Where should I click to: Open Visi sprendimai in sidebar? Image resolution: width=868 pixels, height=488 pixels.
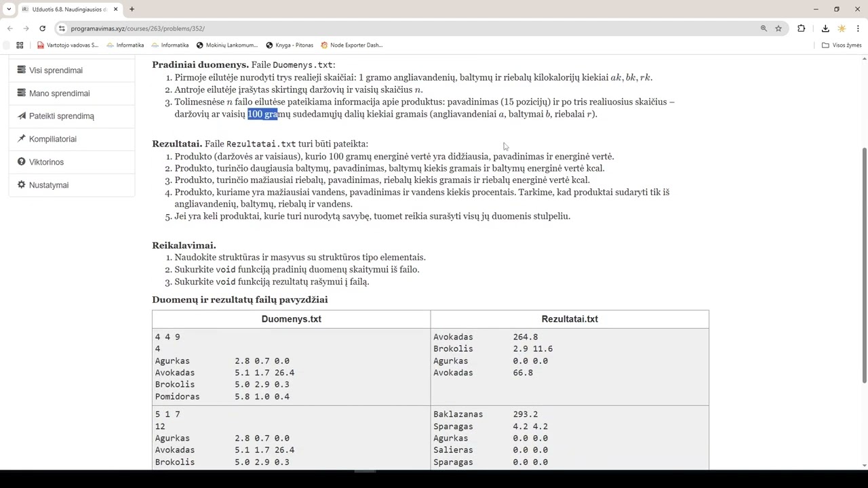(x=71, y=70)
